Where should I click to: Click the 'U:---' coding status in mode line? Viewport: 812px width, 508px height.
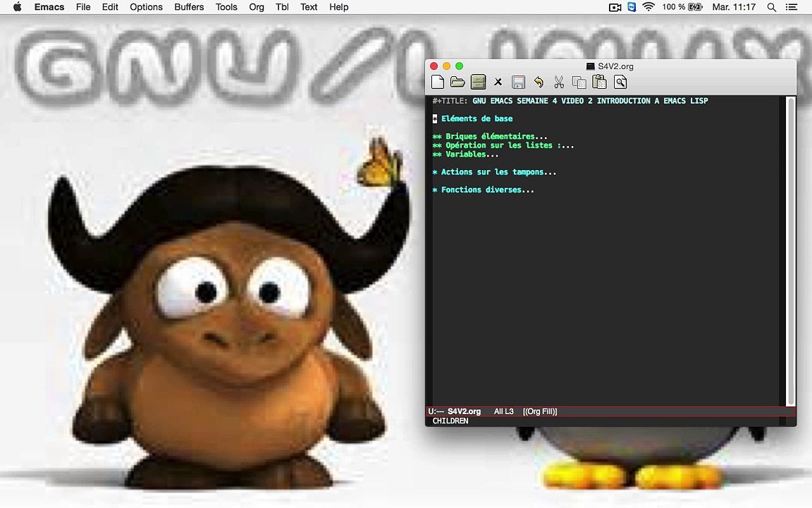coord(436,411)
